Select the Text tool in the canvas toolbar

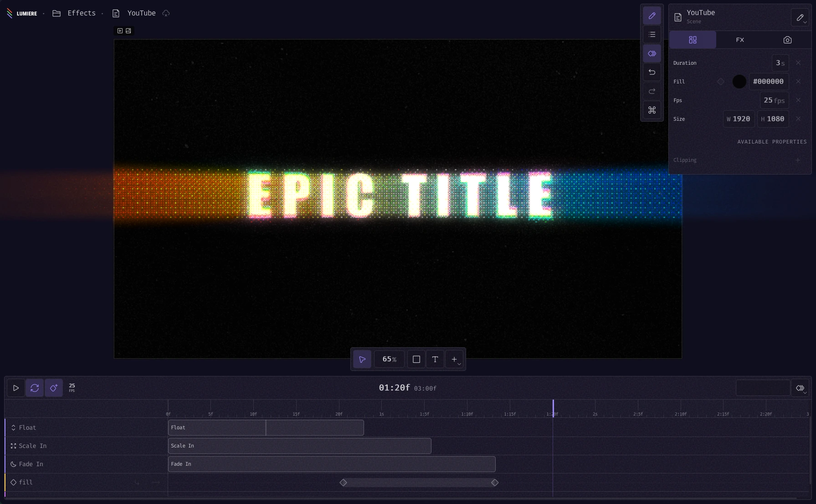point(435,359)
